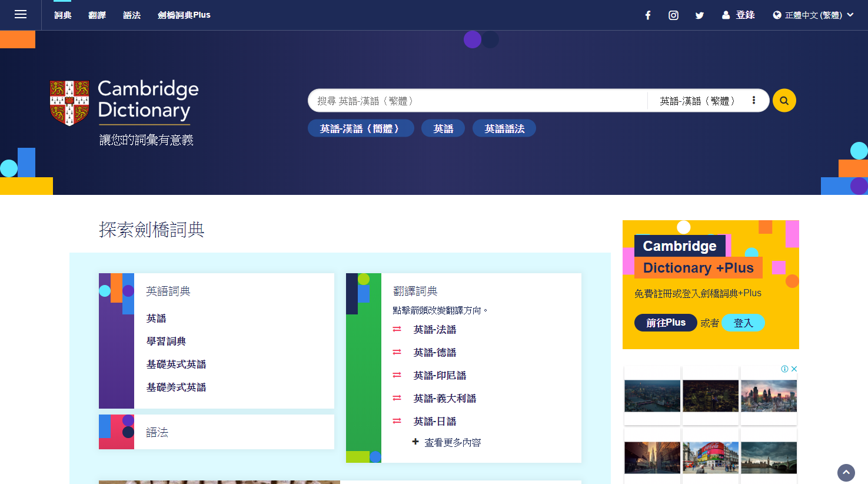
Task: Open 劍橋詞典Plus from the top menu
Action: pyautogui.click(x=184, y=15)
